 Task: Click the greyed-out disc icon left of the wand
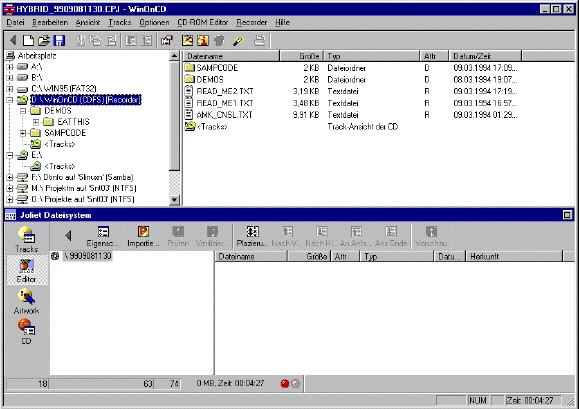click(x=219, y=40)
